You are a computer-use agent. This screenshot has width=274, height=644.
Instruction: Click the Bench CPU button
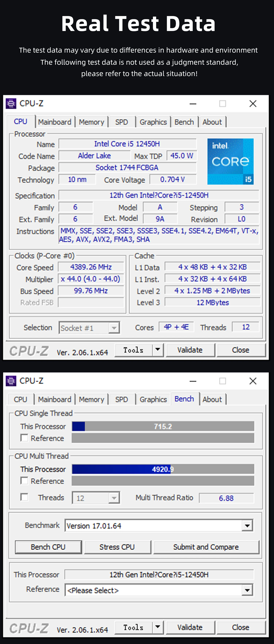48,547
